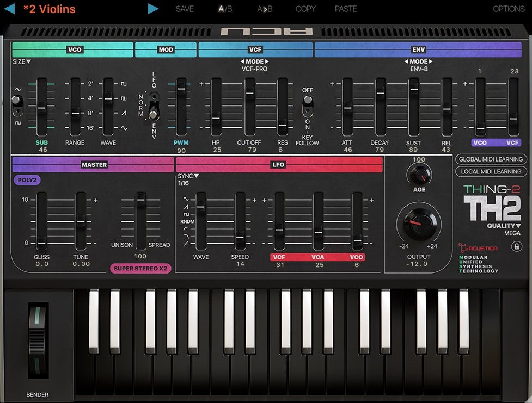Viewport: 532px width, 403px height.
Task: Adjust the ATT envelope slider
Action: [347, 108]
